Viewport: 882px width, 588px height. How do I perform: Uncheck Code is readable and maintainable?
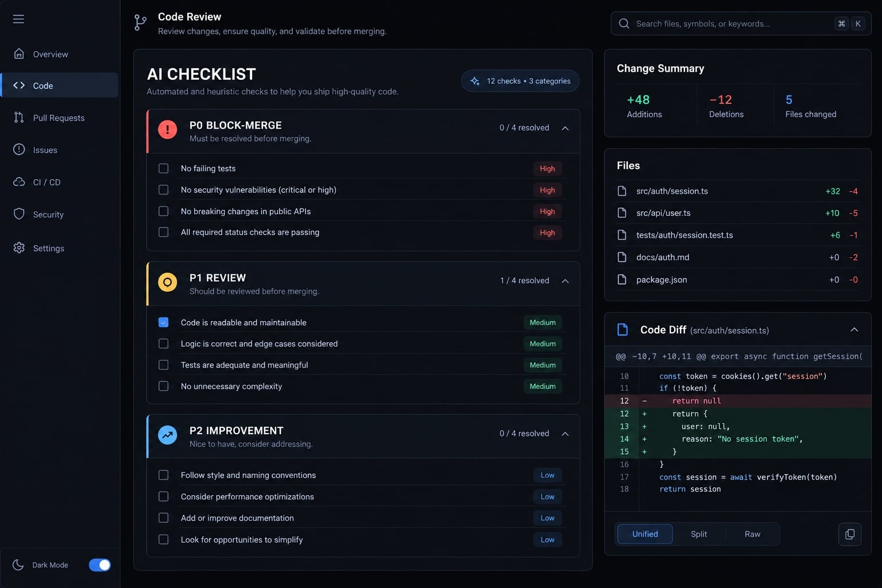[x=164, y=322]
